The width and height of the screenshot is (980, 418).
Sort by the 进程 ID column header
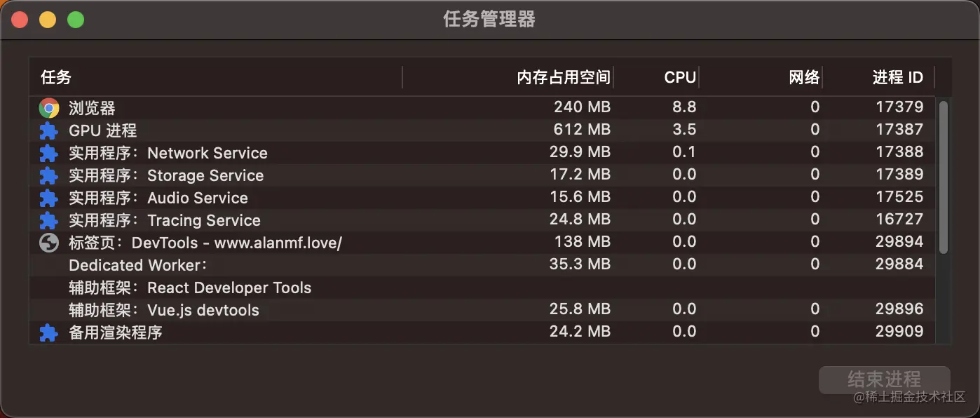tap(897, 77)
